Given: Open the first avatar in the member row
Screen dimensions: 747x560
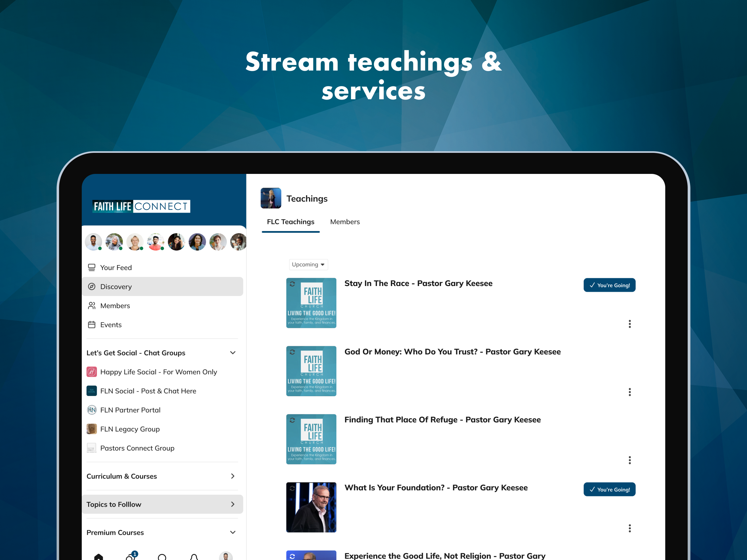Looking at the screenshot, I should pos(94,242).
